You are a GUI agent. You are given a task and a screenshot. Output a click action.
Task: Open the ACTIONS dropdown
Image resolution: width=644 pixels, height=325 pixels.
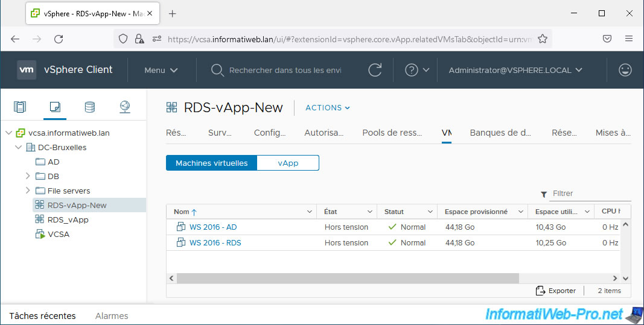point(327,107)
